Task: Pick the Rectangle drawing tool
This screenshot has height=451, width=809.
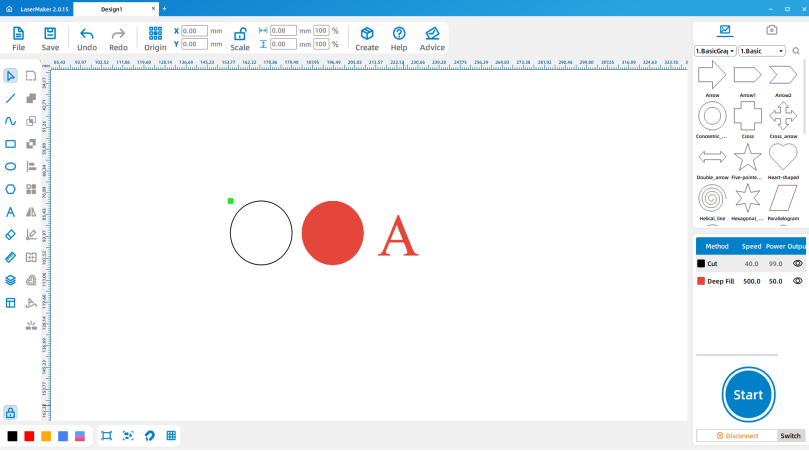Action: tap(11, 144)
